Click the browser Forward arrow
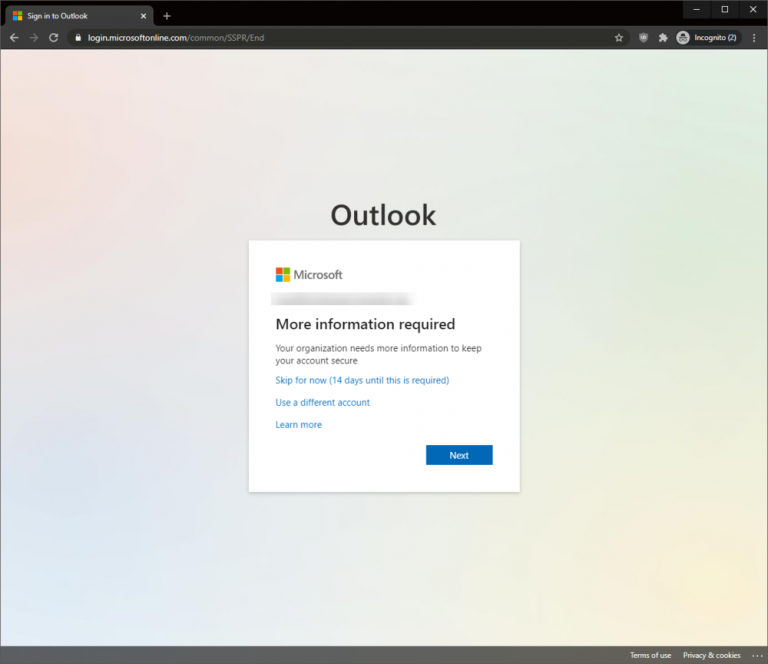 [34, 38]
